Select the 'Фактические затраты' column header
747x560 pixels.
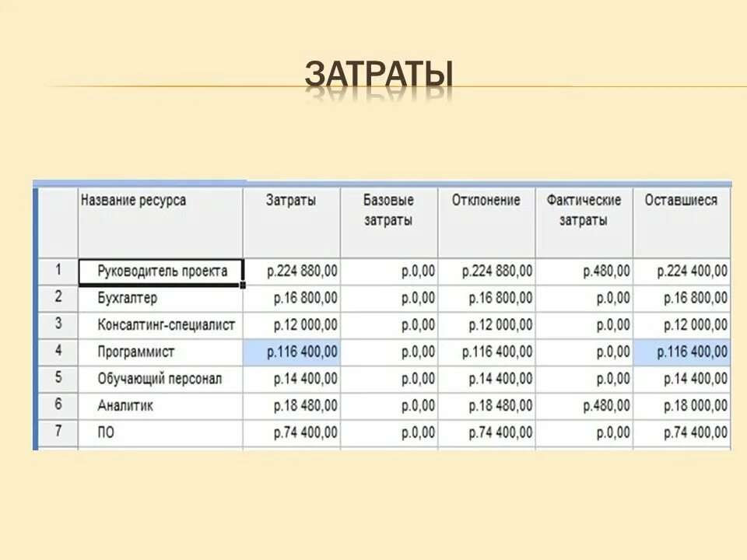click(584, 222)
